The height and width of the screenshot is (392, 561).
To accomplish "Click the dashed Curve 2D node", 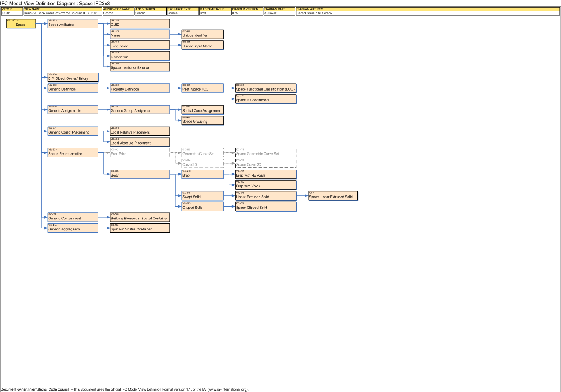I will (x=203, y=163).
